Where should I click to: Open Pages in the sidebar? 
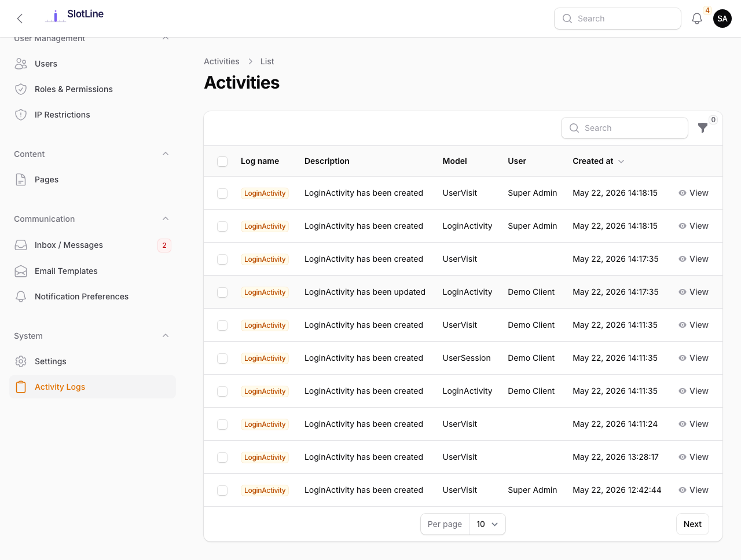(93, 180)
